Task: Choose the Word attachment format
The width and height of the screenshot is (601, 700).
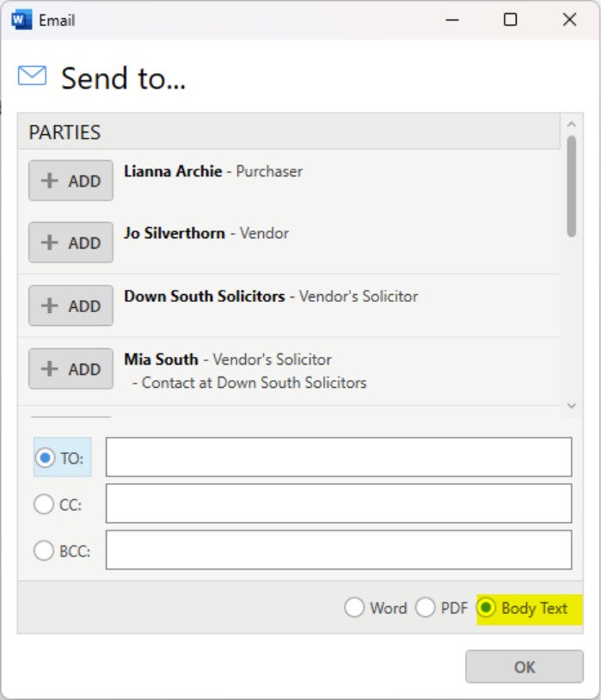Action: 354,608
